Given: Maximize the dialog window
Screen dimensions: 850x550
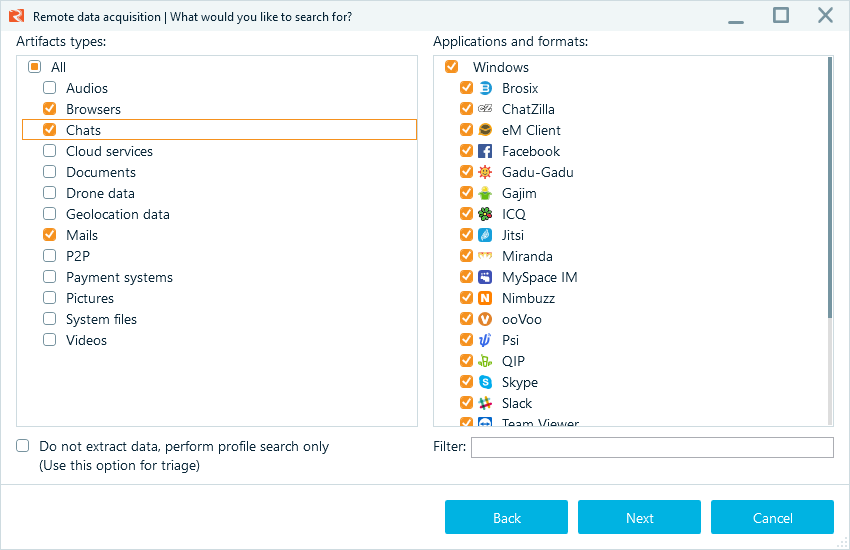Looking at the screenshot, I should pyautogui.click(x=781, y=15).
